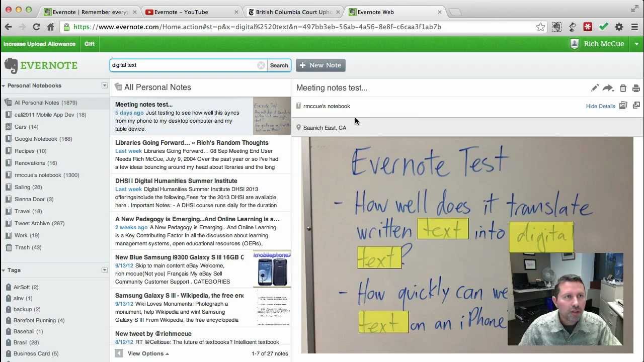Screen dimensions: 644x362
Task: Click the edit note pencil icon
Action: pyautogui.click(x=595, y=88)
